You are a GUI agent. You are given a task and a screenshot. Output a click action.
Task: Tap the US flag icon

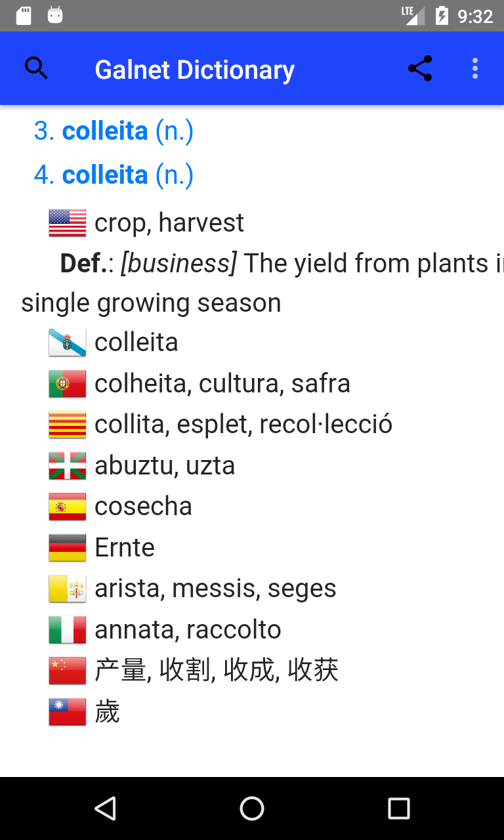coord(68,223)
